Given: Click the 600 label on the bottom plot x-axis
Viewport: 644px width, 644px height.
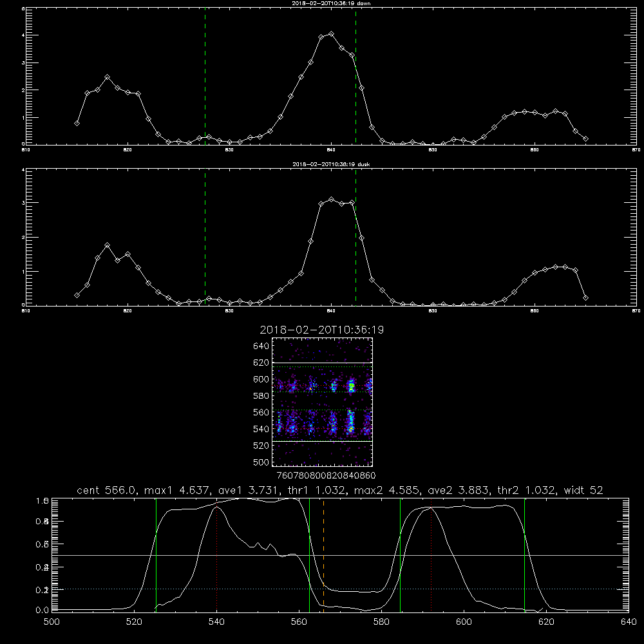Looking at the screenshot, I should coord(464,622).
